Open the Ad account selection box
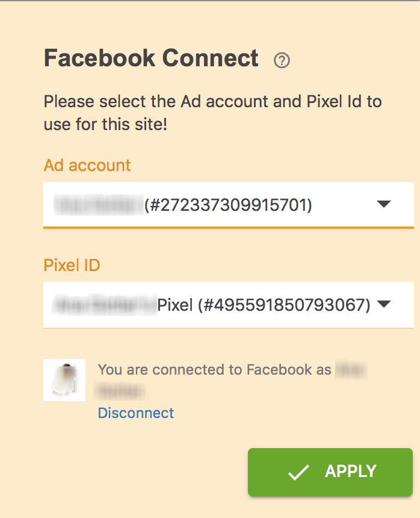The height and width of the screenshot is (518, 420). point(228,205)
